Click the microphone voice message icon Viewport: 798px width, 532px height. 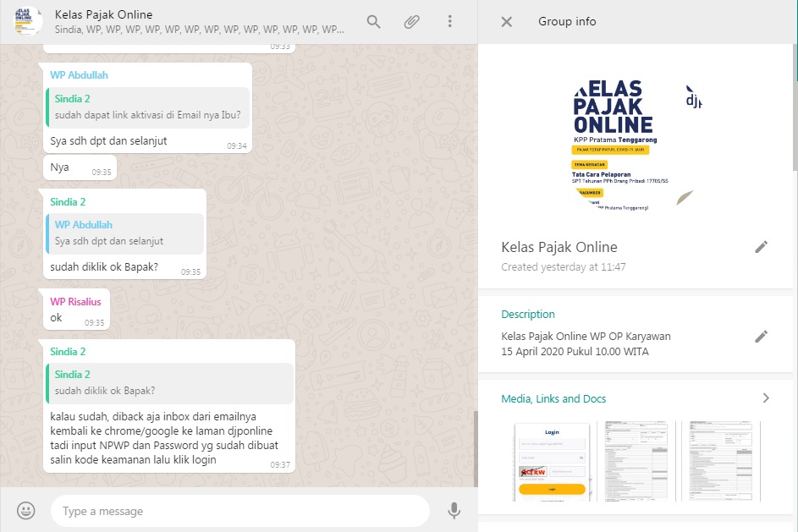pos(454,510)
